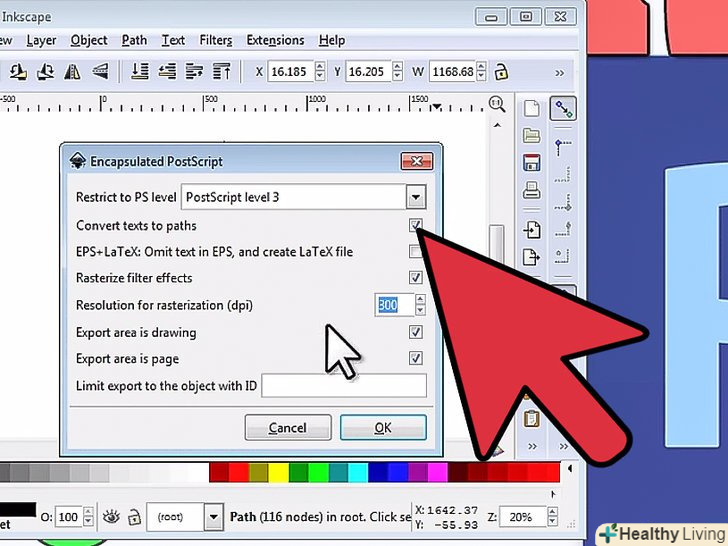Image resolution: width=728 pixels, height=546 pixels.
Task: Print the document using the printer icon
Action: (x=532, y=190)
